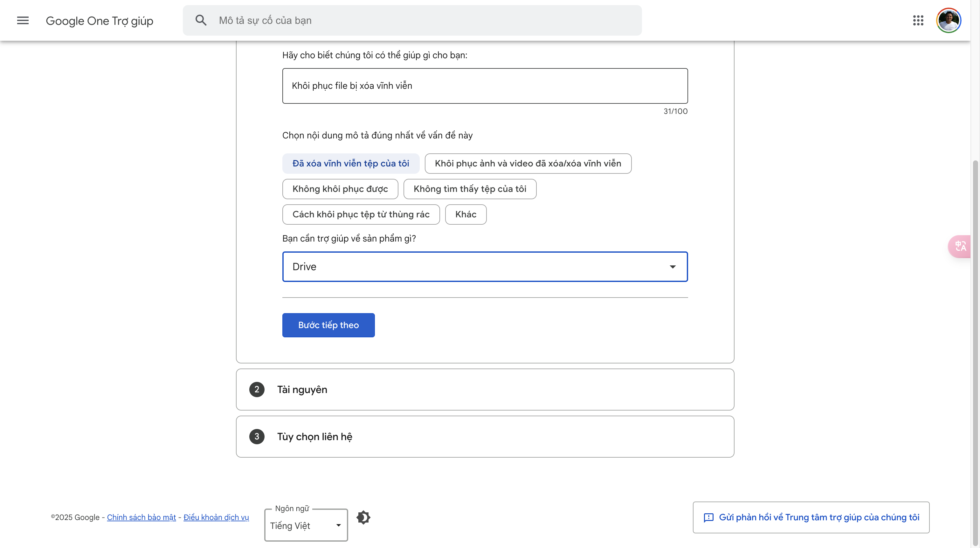Open the Google apps grid

tap(918, 20)
